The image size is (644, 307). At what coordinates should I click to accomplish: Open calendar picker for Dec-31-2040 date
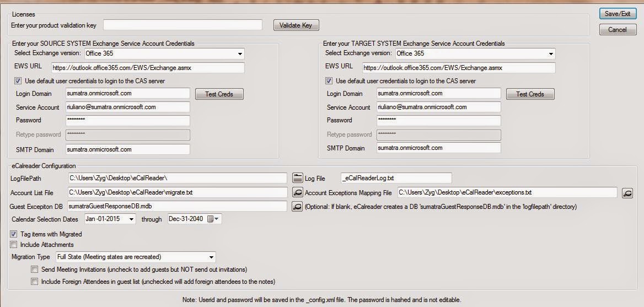(x=213, y=219)
